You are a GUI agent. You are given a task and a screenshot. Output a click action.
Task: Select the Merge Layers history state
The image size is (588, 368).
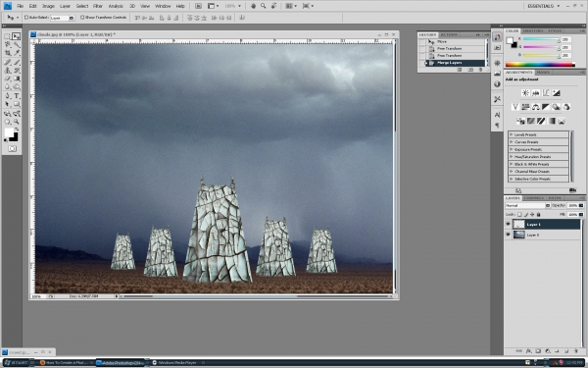(455, 63)
